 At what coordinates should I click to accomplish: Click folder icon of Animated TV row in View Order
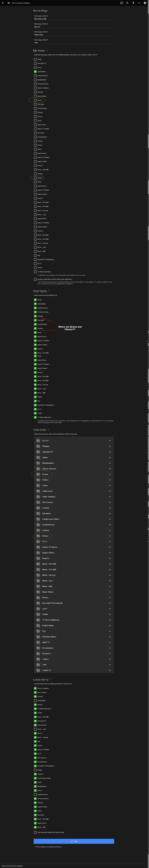(x=38, y=452)
